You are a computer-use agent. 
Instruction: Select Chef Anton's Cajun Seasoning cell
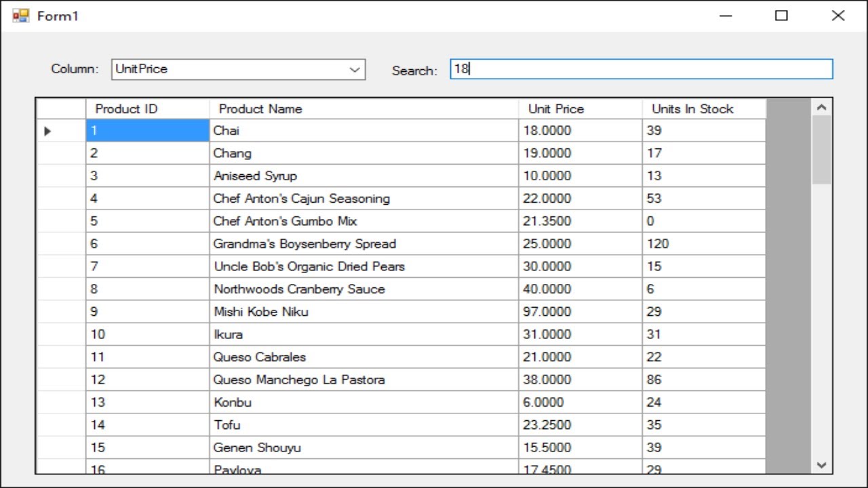364,199
